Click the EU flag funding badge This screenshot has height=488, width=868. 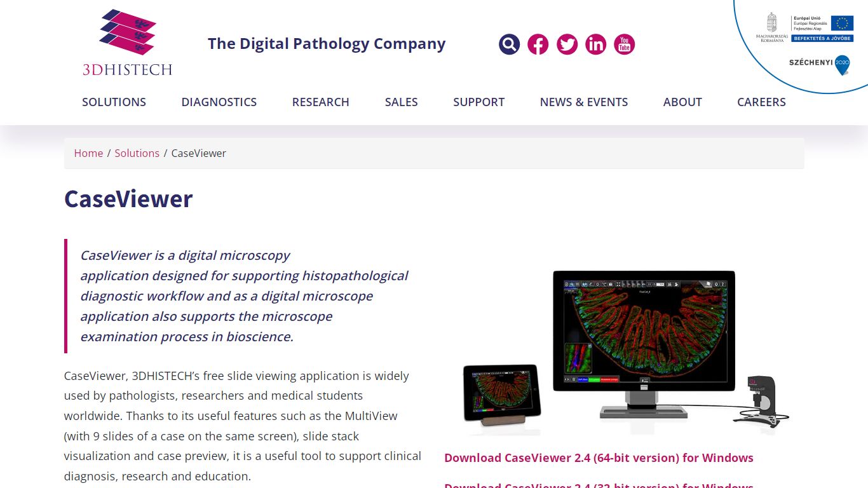coord(822,29)
